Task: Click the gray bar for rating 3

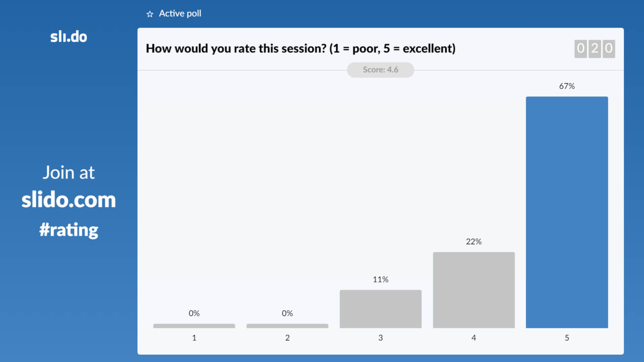Action: (380, 309)
